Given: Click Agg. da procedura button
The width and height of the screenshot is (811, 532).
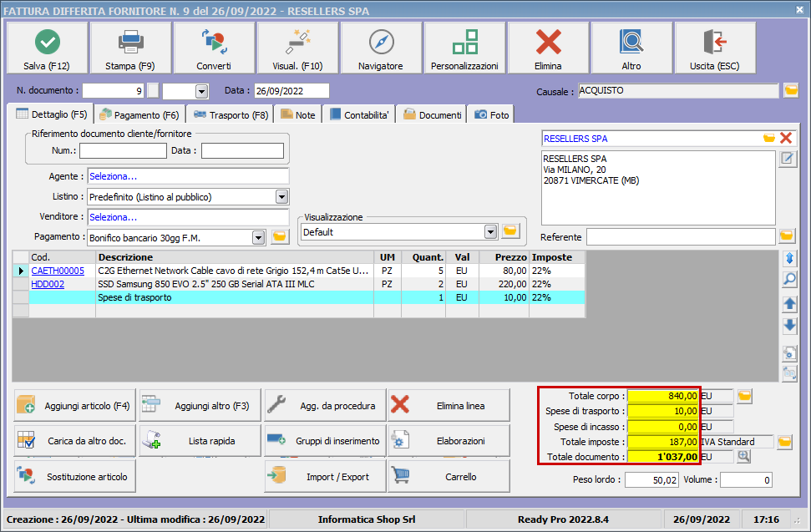Looking at the screenshot, I should (325, 405).
